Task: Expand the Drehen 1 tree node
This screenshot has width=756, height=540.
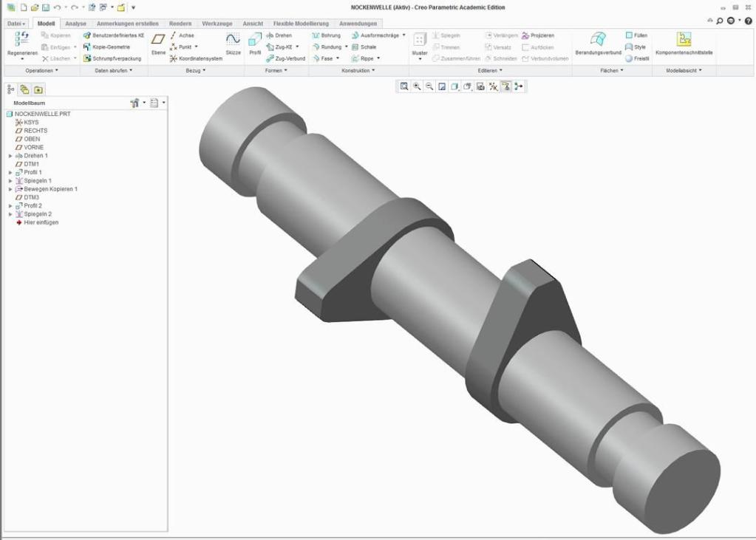Action: (10, 156)
